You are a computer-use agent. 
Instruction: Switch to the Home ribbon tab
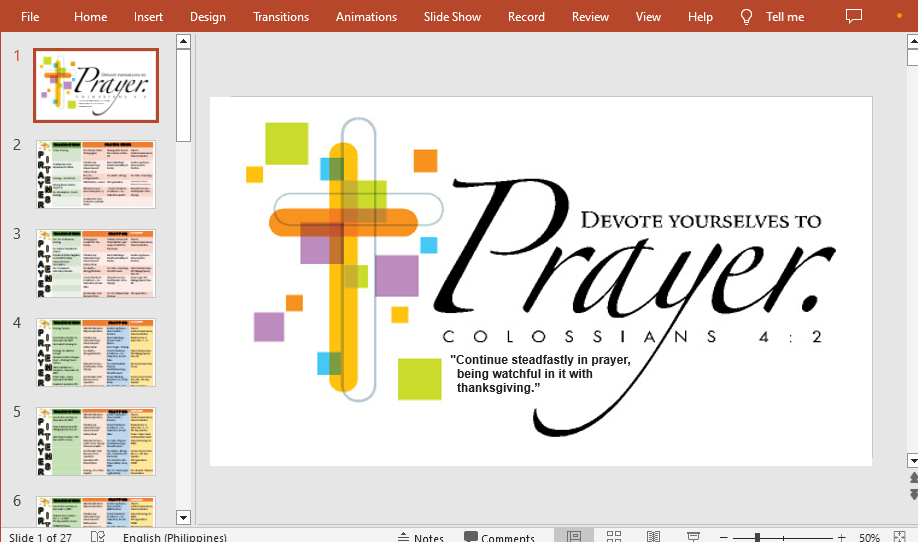click(x=90, y=16)
